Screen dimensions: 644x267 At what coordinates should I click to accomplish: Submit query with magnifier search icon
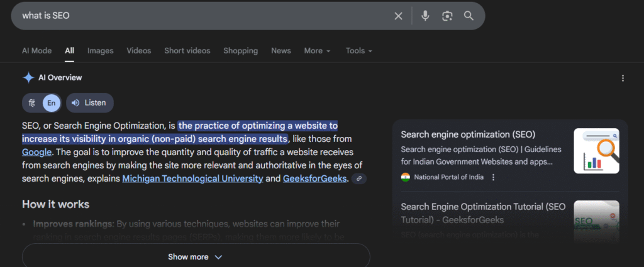point(469,16)
